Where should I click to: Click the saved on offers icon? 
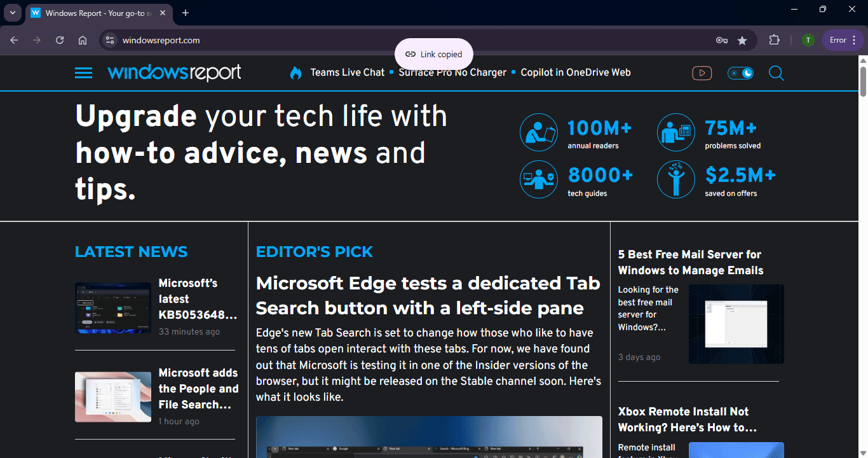pos(676,179)
